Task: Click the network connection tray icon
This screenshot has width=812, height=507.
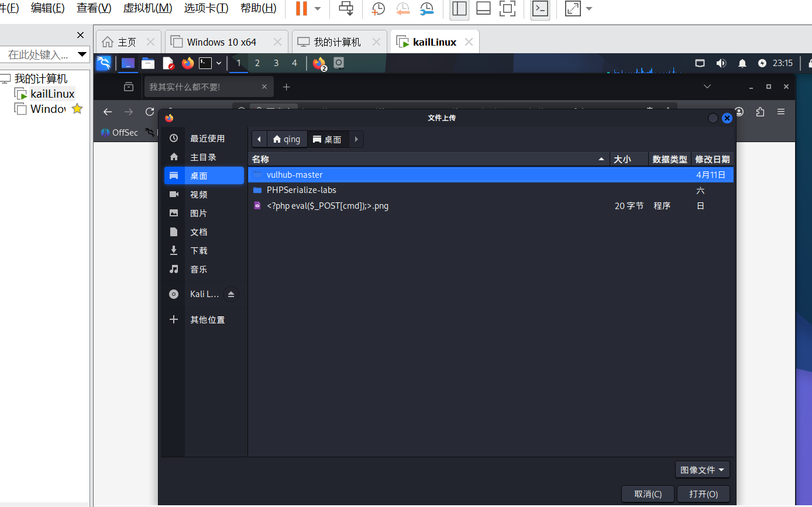Action: click(700, 63)
